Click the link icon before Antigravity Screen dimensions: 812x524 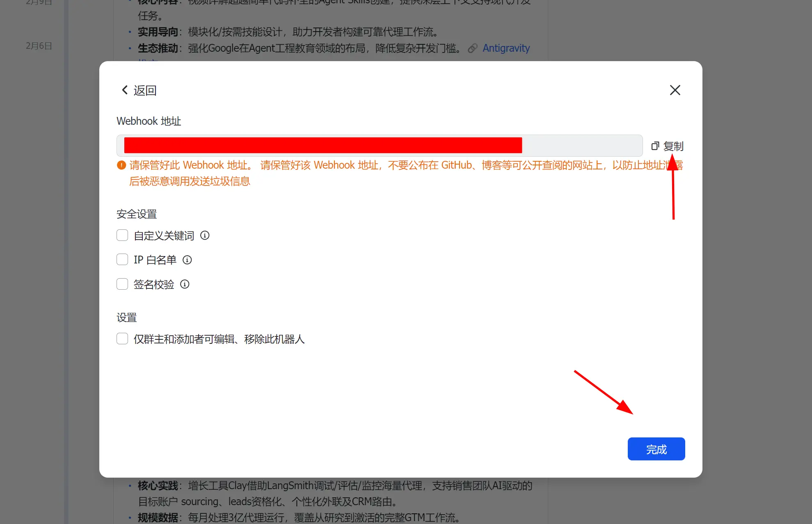(473, 48)
